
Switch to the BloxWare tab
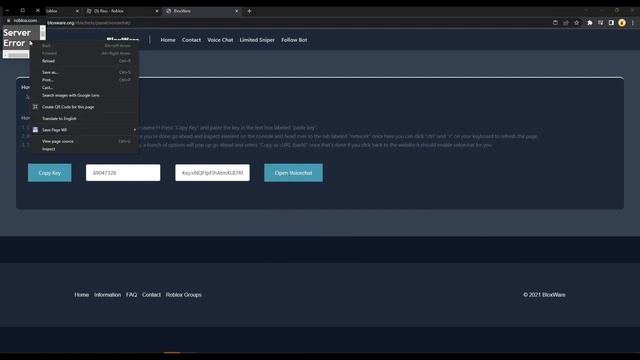[x=201, y=11]
